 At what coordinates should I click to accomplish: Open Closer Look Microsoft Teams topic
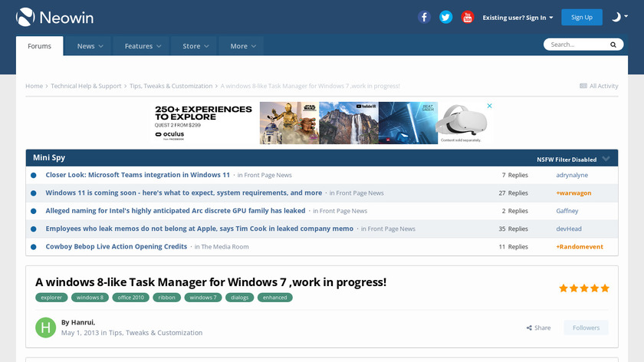pos(137,175)
